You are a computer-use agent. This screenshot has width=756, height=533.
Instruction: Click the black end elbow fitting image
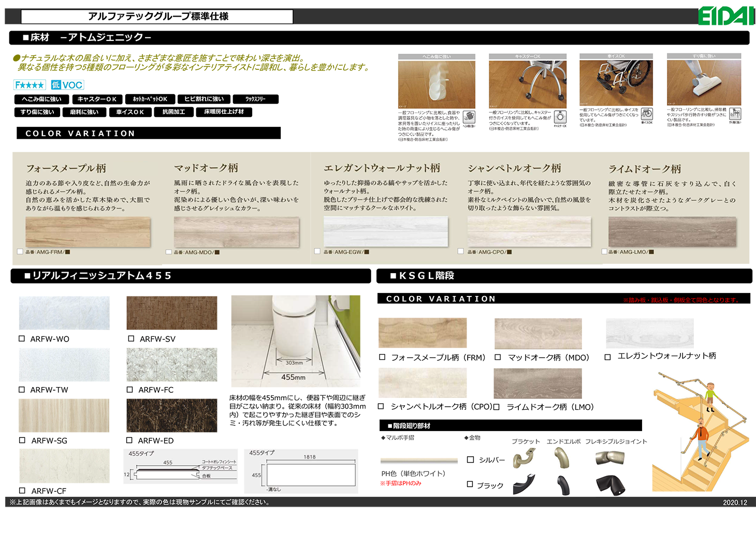[x=564, y=485]
